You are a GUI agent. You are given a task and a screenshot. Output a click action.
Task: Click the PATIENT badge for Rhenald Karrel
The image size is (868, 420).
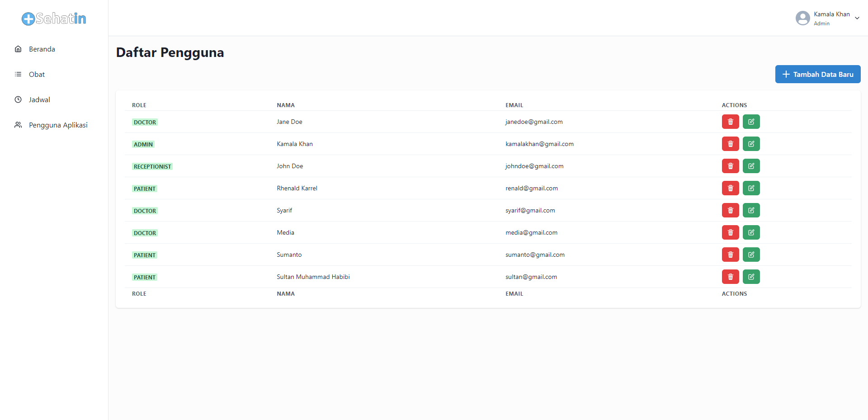click(145, 189)
